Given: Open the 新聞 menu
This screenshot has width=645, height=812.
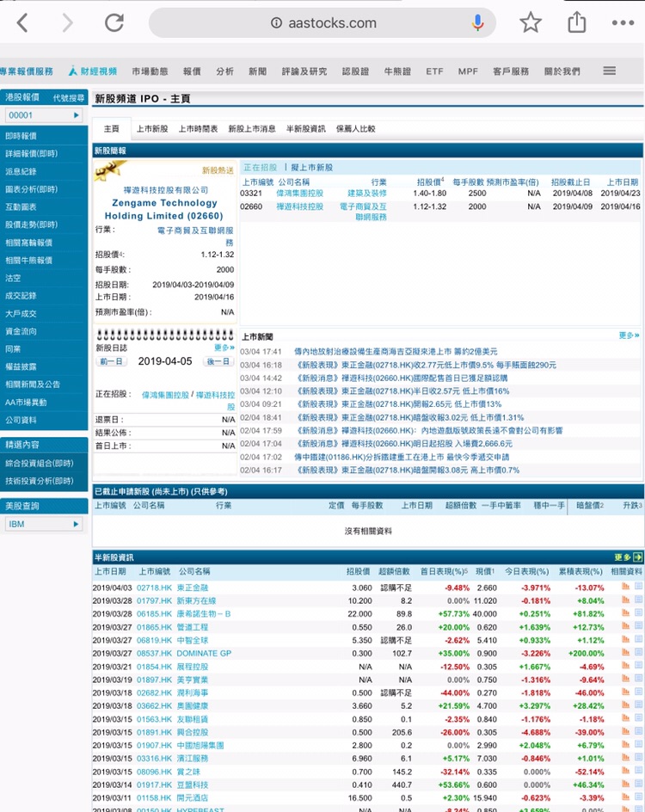Looking at the screenshot, I should click(257, 71).
